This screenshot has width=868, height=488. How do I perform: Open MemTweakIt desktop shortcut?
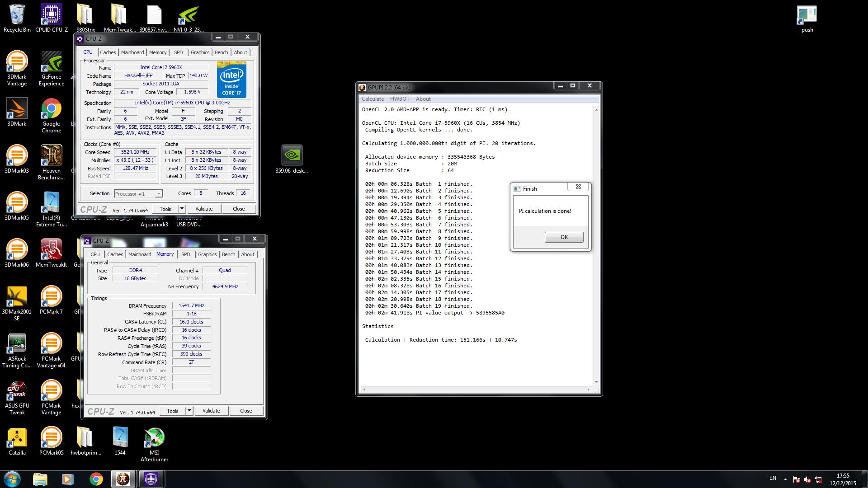click(x=52, y=253)
